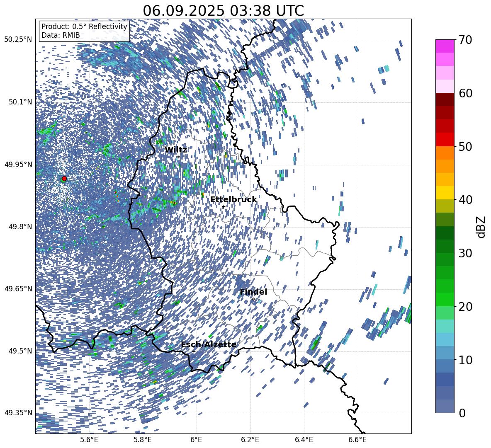
Task: Click the Findel location label
Action: click(253, 292)
